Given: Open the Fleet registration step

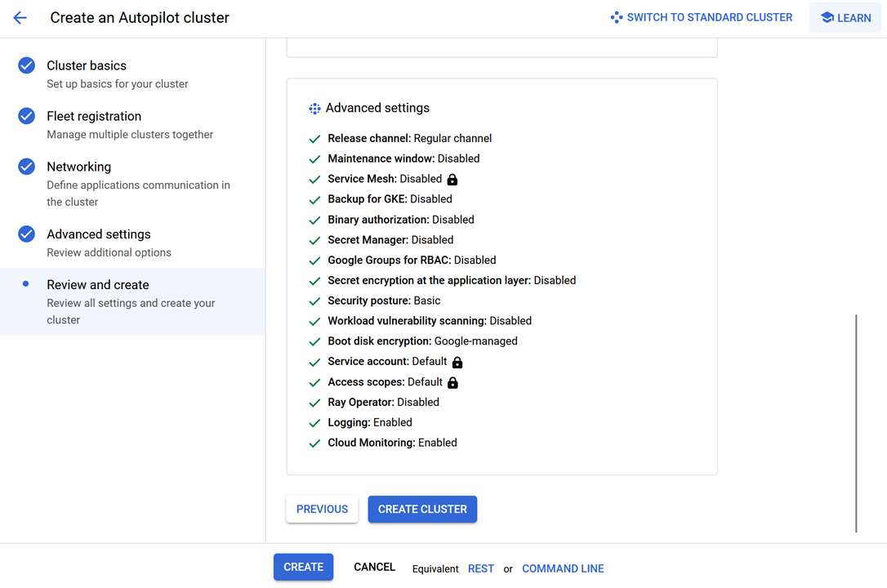Looking at the screenshot, I should (132, 124).
